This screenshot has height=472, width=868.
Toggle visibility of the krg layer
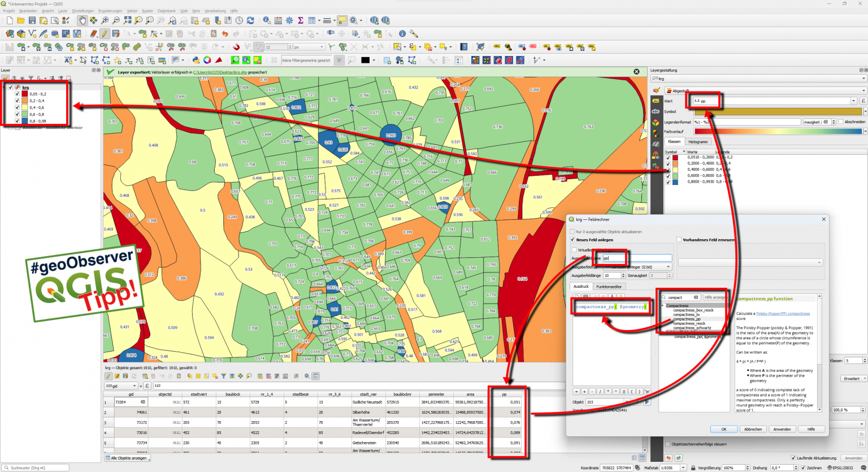pos(10,87)
